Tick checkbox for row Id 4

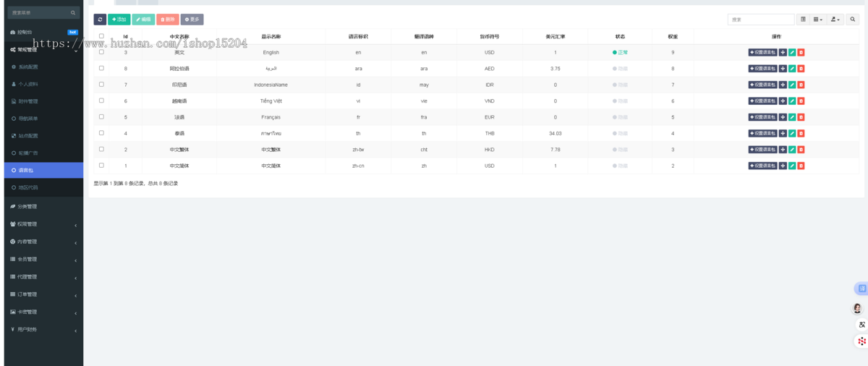(101, 132)
